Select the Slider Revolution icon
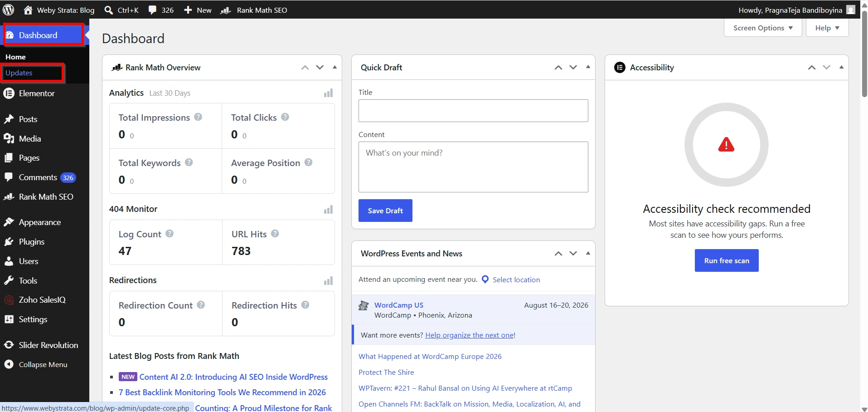This screenshot has height=412, width=868. (9, 345)
